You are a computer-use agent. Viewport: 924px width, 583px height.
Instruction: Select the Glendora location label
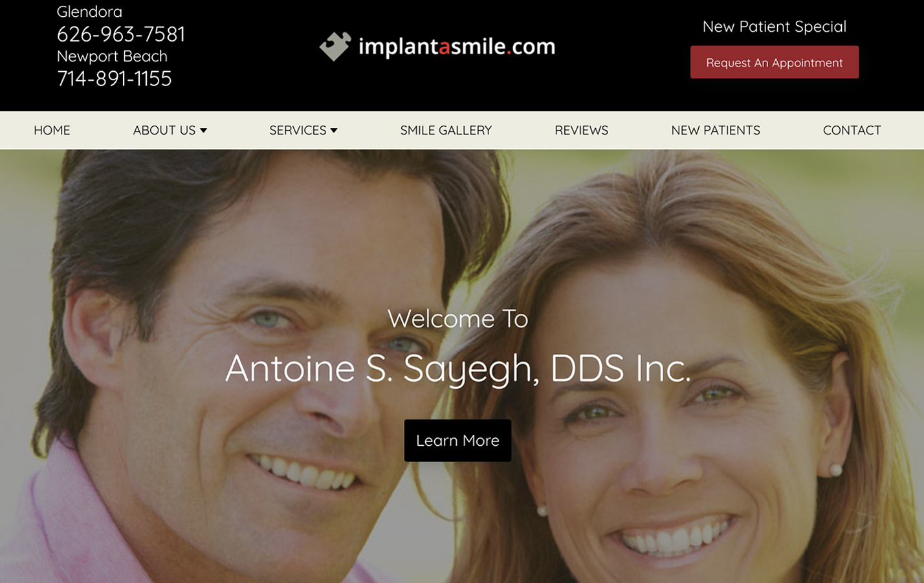pyautogui.click(x=89, y=12)
